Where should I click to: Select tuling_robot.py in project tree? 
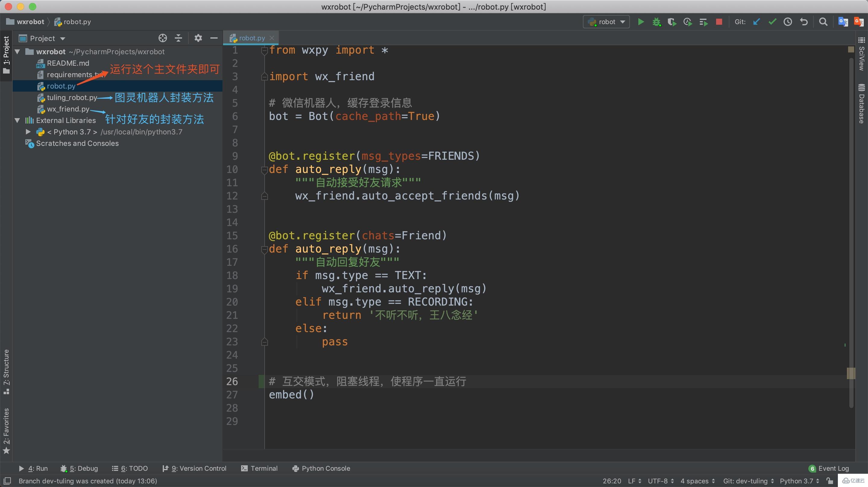pyautogui.click(x=72, y=97)
